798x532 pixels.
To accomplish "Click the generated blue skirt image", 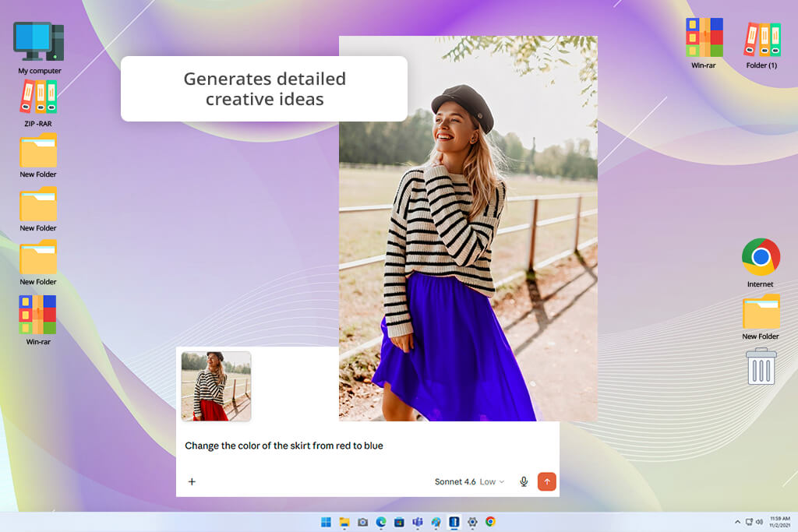I will 468,228.
